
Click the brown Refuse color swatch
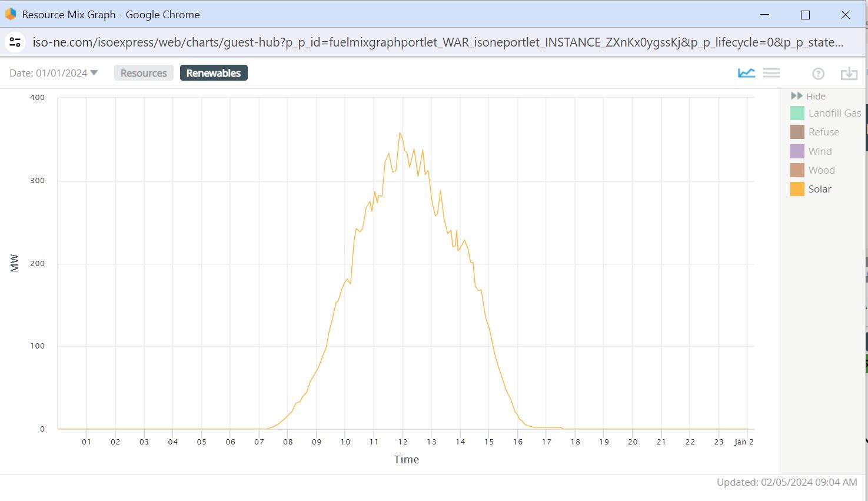797,132
